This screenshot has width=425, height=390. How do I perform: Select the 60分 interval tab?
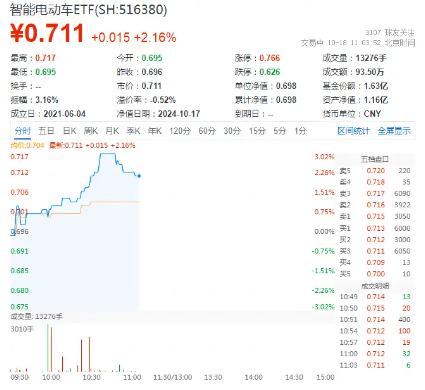pos(207,131)
